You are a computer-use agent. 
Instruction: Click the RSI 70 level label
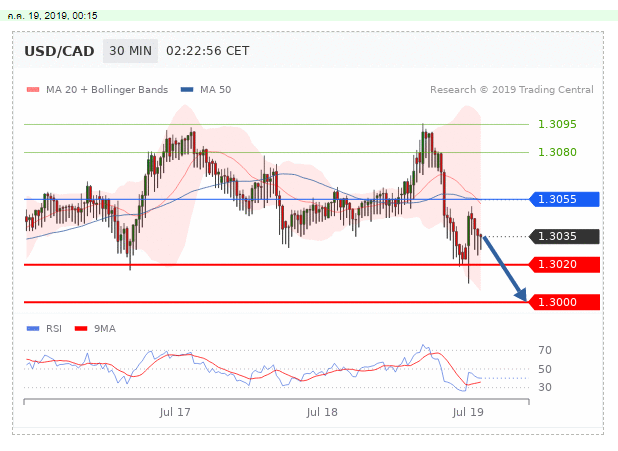(x=545, y=350)
